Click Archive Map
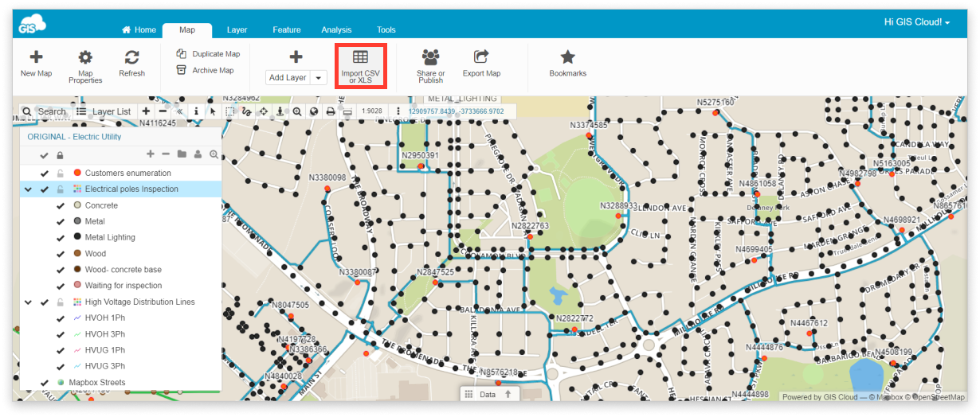This screenshot has width=980, height=417. click(205, 70)
